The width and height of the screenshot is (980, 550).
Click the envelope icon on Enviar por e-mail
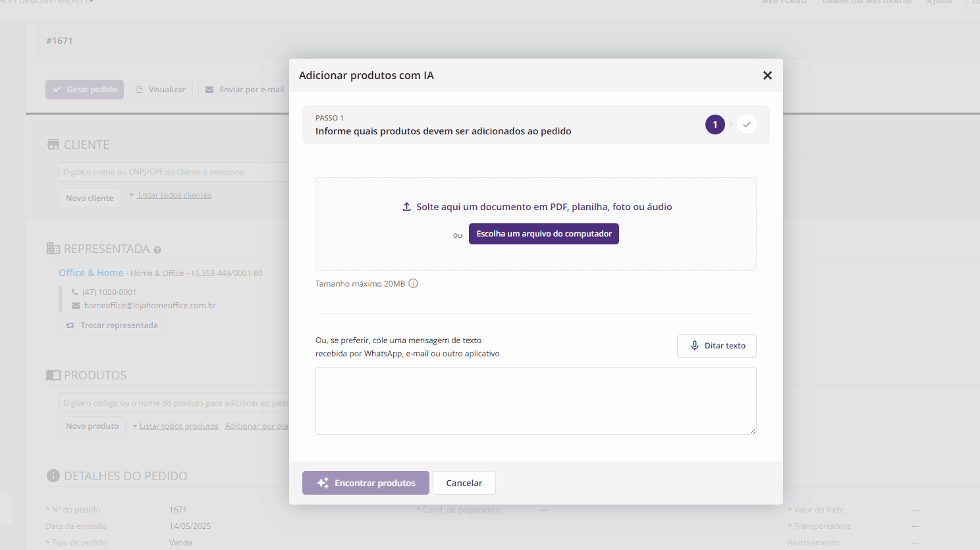tap(209, 90)
